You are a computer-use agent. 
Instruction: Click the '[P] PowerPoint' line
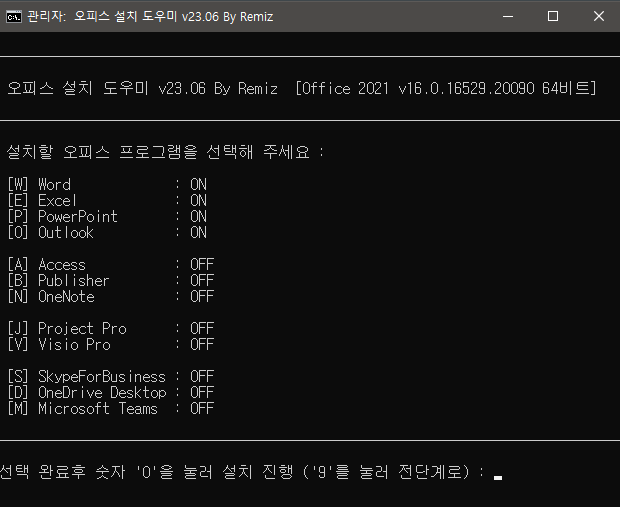click(107, 216)
